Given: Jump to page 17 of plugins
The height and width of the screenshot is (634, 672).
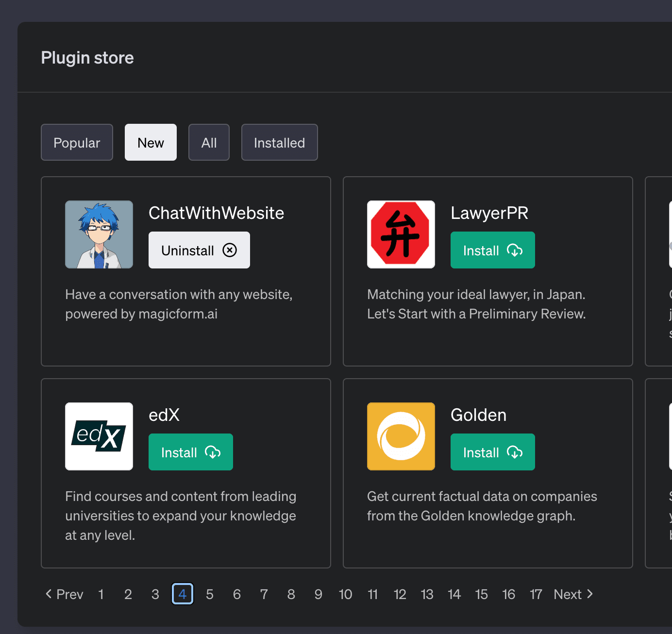Looking at the screenshot, I should pos(536,594).
